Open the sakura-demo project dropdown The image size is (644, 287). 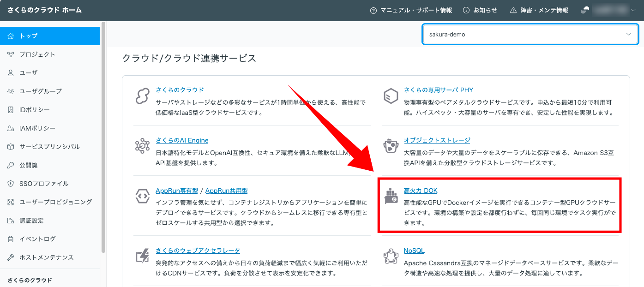coord(530,35)
